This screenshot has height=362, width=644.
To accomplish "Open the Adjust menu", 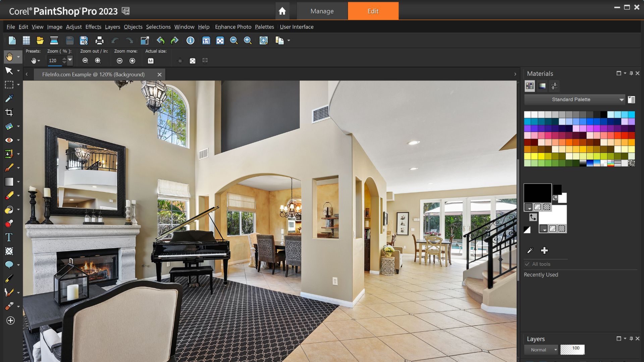I will coord(73,27).
